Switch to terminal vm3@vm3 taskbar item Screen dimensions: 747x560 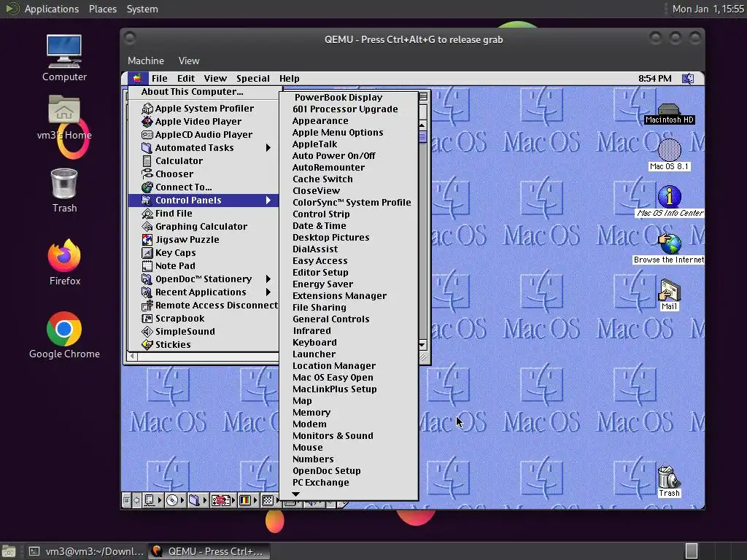pos(87,551)
